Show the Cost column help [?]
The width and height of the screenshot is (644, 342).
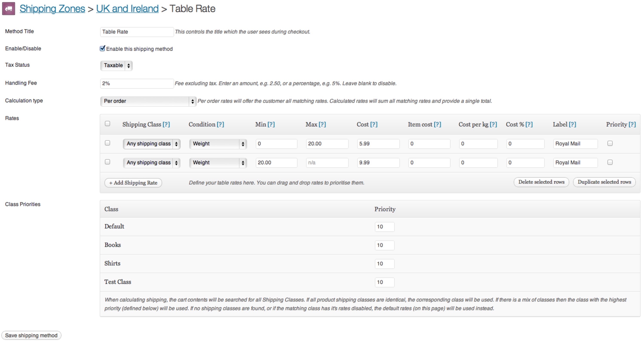coord(374,124)
